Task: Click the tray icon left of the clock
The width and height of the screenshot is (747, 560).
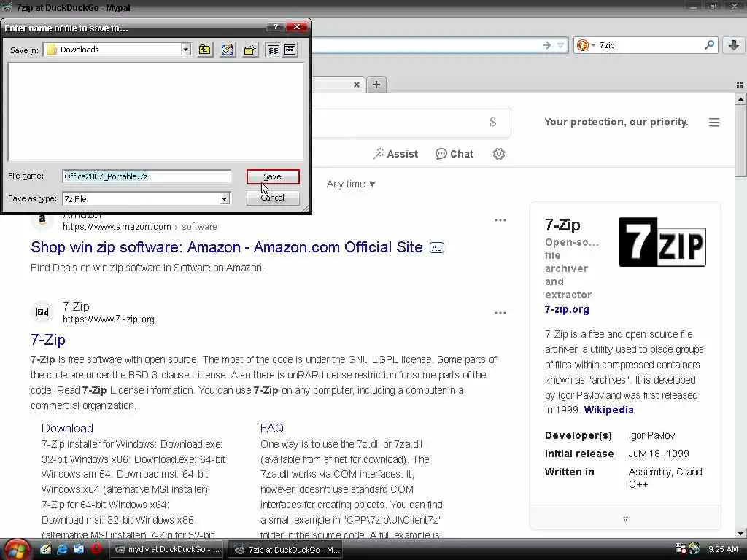Action: pyautogui.click(x=694, y=548)
